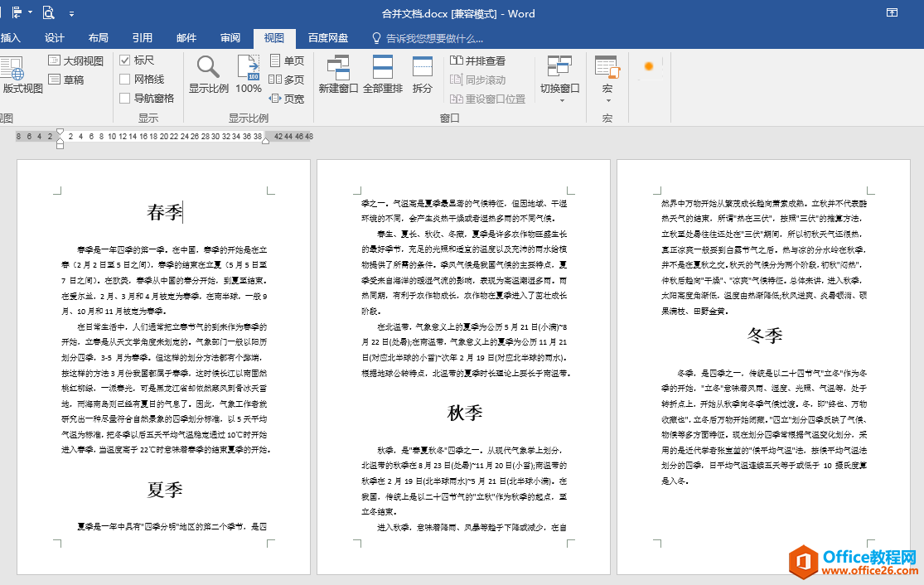This screenshot has width=924, height=585.
Task: Open a New Window (新建窗口)
Action: (x=338, y=75)
